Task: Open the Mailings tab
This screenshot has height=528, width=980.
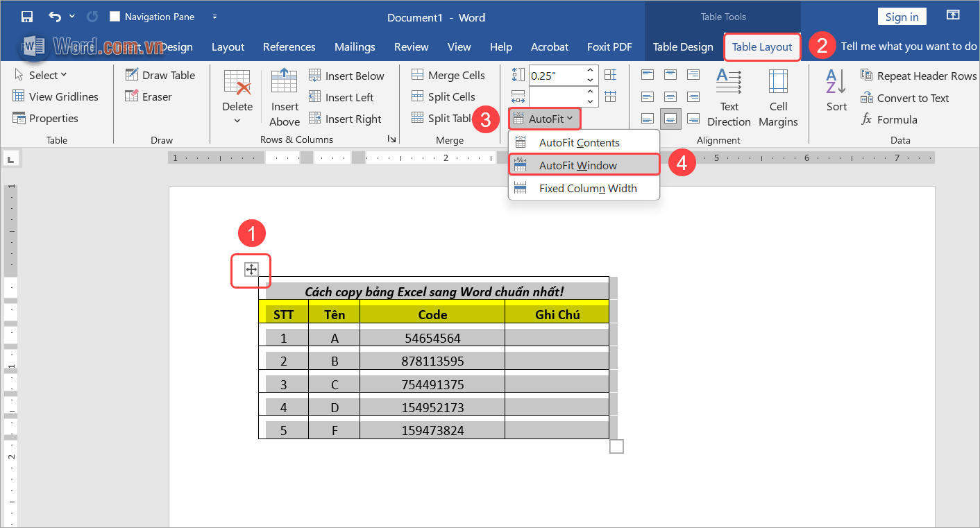Action: point(355,46)
